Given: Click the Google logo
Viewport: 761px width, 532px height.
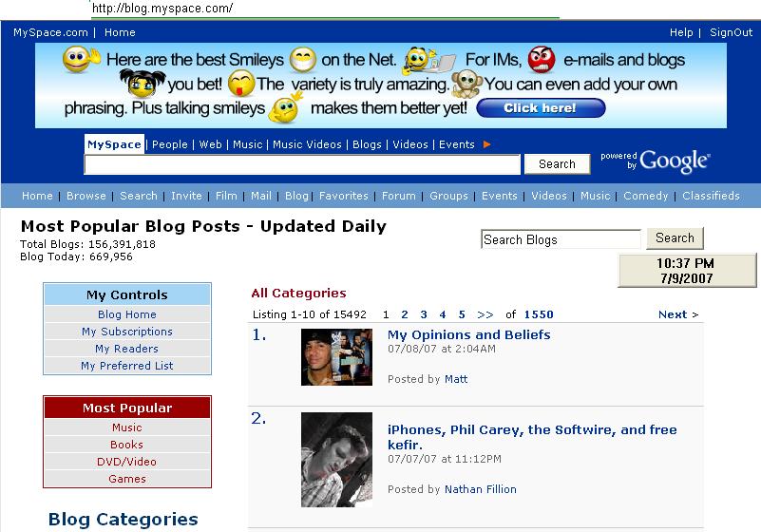Looking at the screenshot, I should pyautogui.click(x=675, y=161).
